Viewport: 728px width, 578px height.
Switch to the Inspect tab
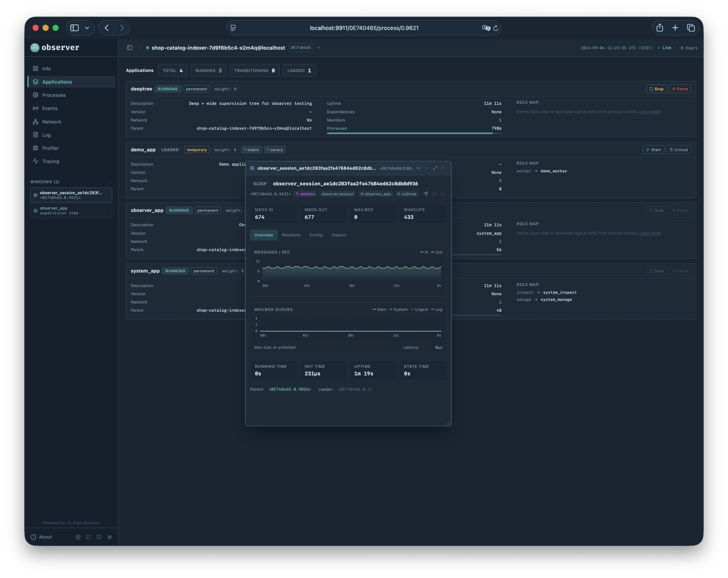[x=339, y=235]
